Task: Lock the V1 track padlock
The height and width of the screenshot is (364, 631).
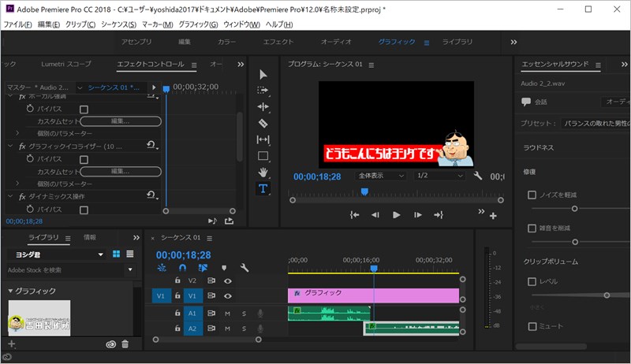Action: pyautogui.click(x=177, y=295)
